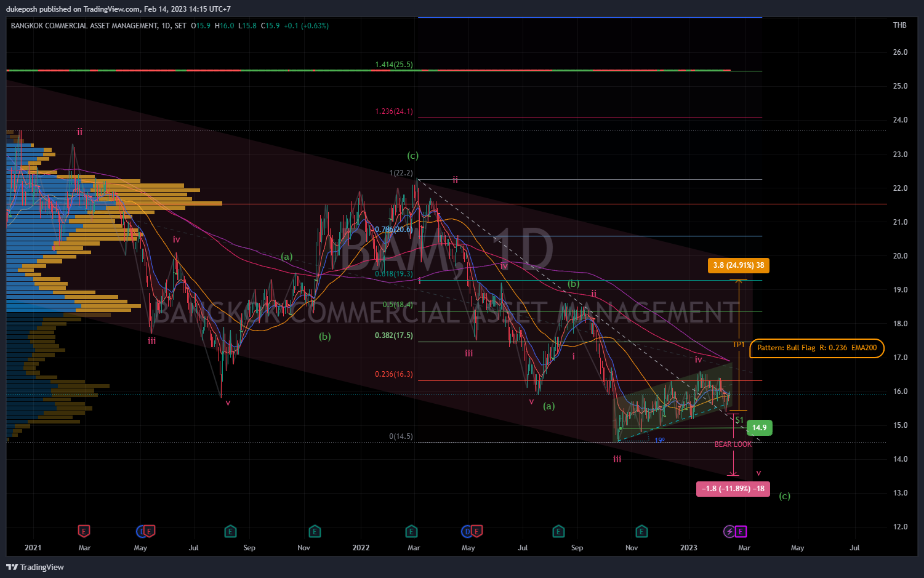This screenshot has width=924, height=578.
Task: Open the green earnings marker near Nov 2022
Action: tap(641, 531)
